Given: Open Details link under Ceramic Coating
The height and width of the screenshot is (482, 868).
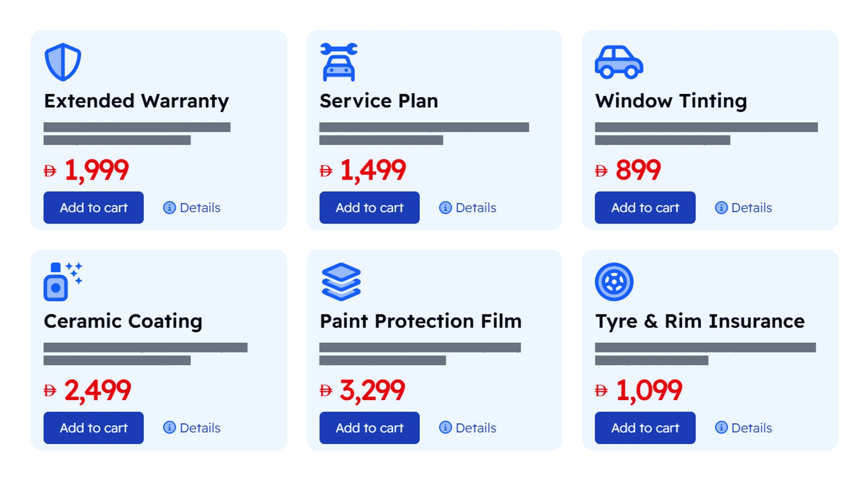Looking at the screenshot, I should pos(192,428).
